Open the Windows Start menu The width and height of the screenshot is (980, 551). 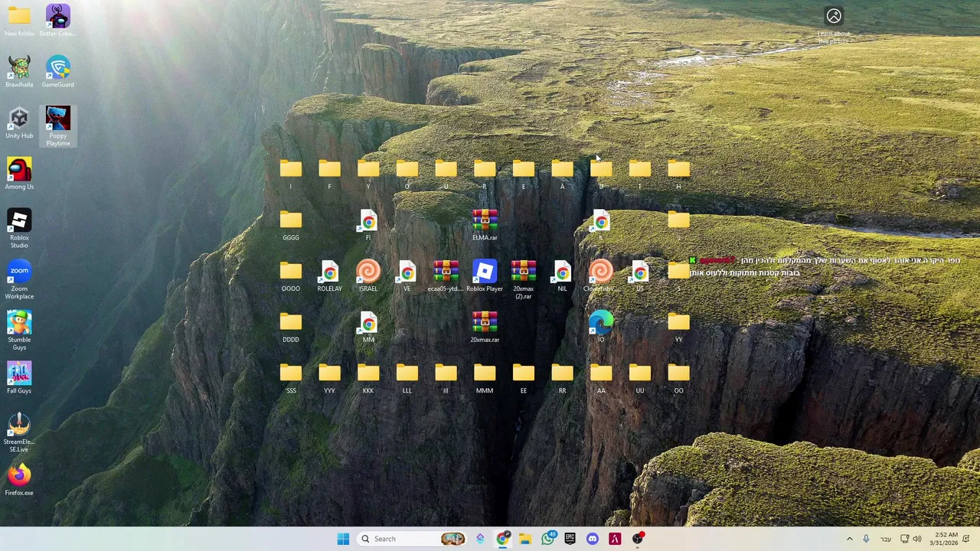(343, 539)
